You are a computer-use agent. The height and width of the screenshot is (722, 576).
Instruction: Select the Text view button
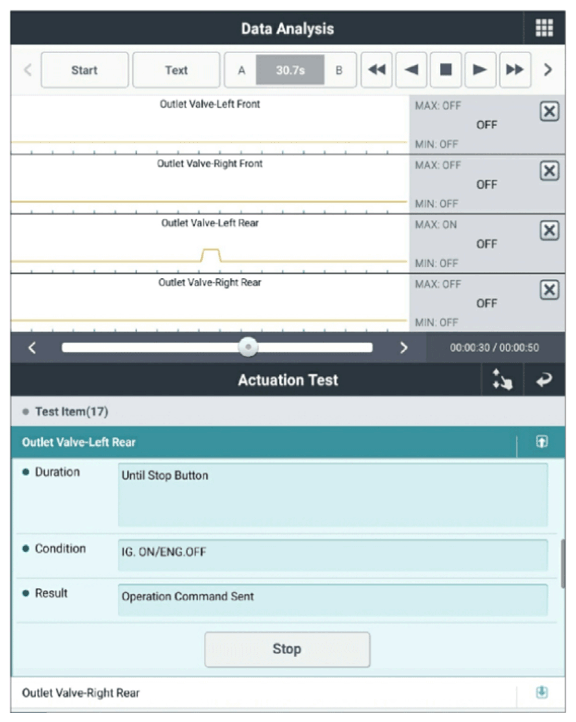pos(176,70)
